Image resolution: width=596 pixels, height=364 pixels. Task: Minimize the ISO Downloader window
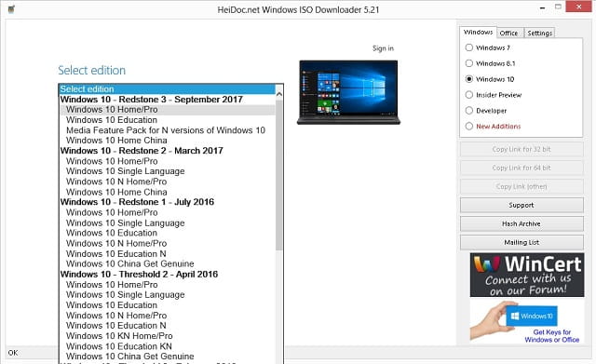point(542,7)
